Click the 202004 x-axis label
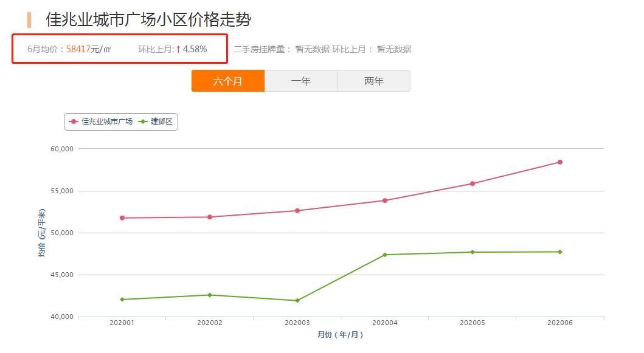644x353 pixels. click(385, 323)
